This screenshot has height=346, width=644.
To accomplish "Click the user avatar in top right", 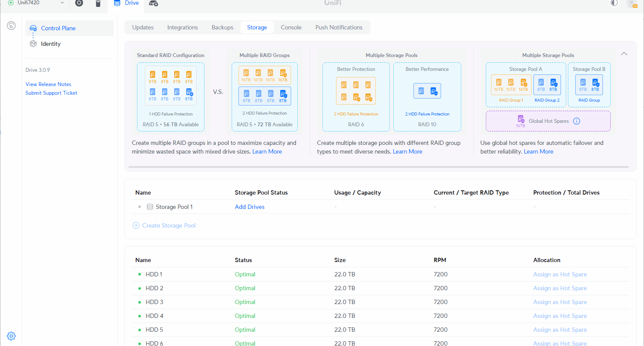I will (631, 3).
